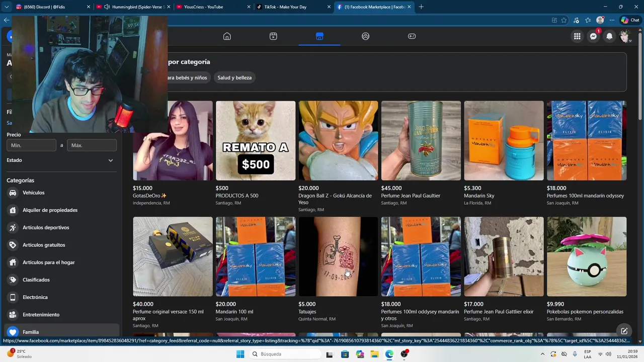
Task: Open the Windows Start menu
Action: 240,354
